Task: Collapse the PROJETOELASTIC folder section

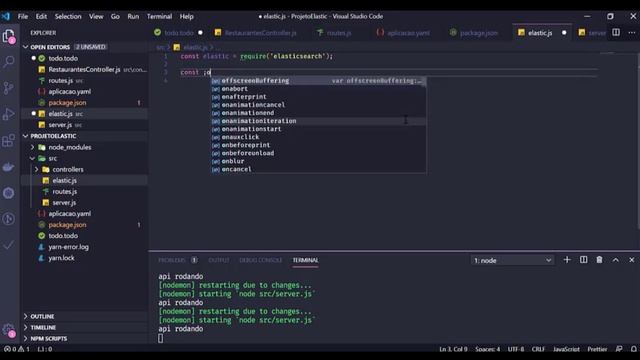Action: (x=84, y=136)
